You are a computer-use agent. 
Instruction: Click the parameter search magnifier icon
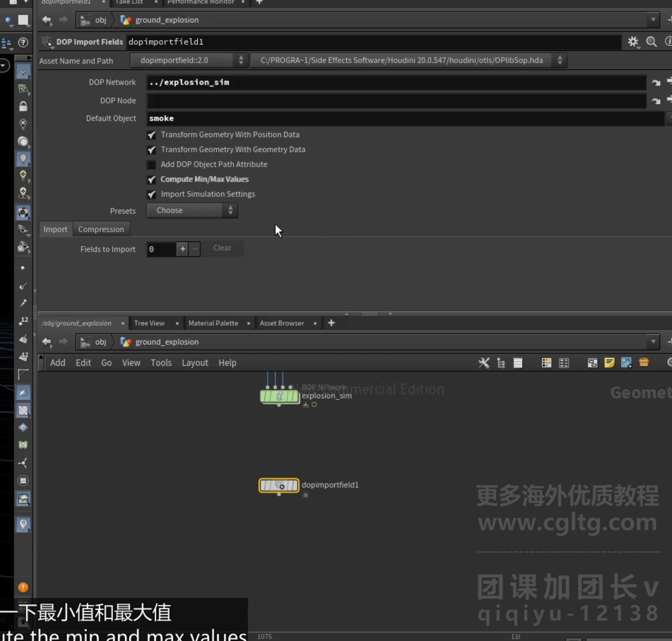pyautogui.click(x=652, y=42)
